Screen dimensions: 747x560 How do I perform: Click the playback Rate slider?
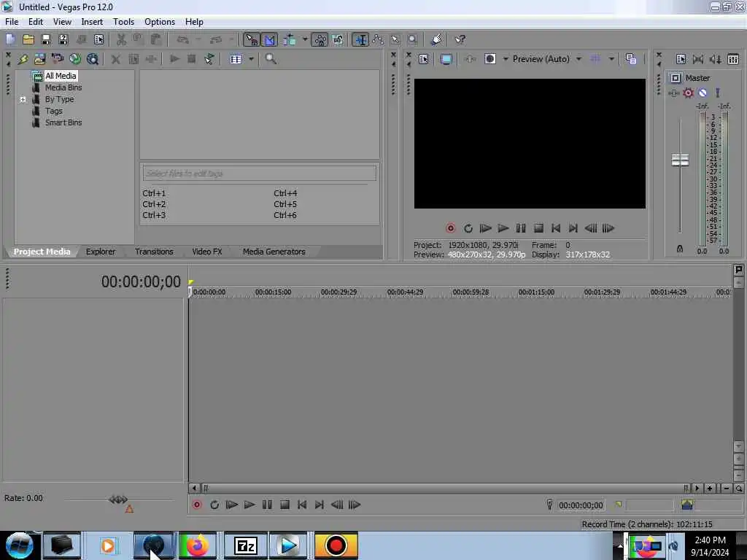click(x=118, y=499)
